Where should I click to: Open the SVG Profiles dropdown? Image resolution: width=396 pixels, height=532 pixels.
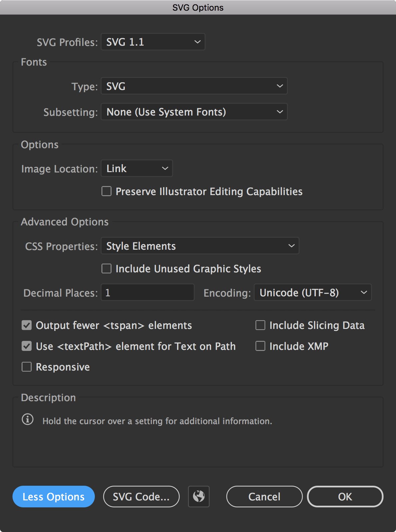153,42
